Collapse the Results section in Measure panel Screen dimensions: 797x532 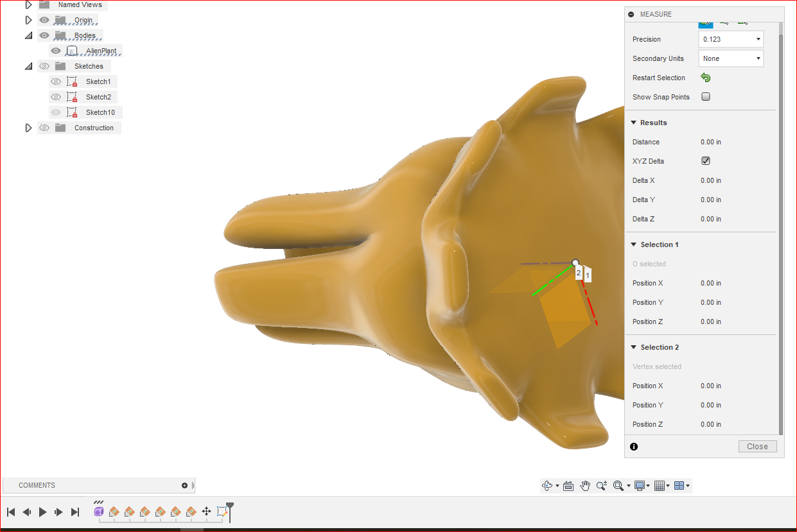pyautogui.click(x=633, y=123)
